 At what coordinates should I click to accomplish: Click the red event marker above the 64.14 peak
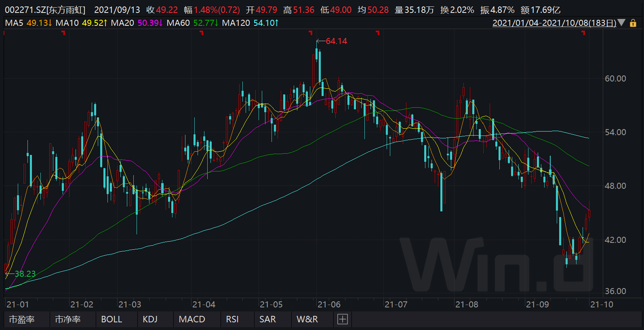coord(310,33)
